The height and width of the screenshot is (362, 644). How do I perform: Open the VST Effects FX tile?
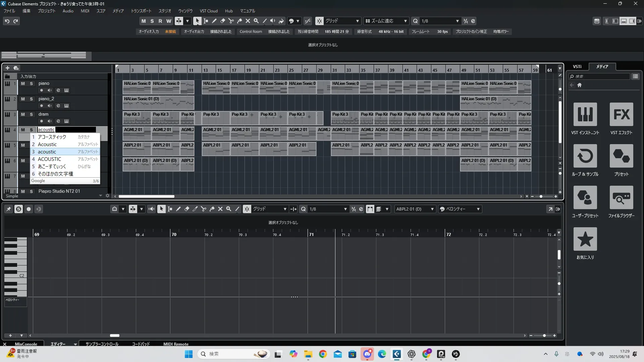pos(621,115)
